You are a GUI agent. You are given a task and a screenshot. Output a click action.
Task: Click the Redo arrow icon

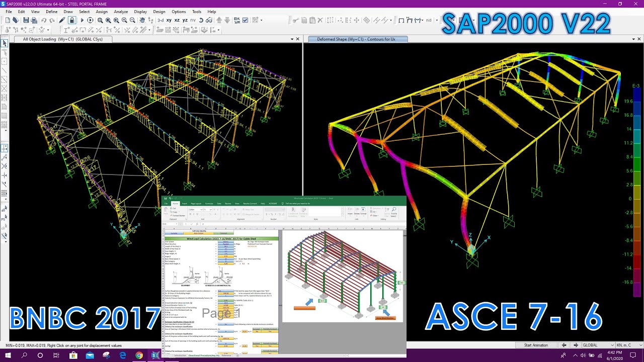coord(52,20)
